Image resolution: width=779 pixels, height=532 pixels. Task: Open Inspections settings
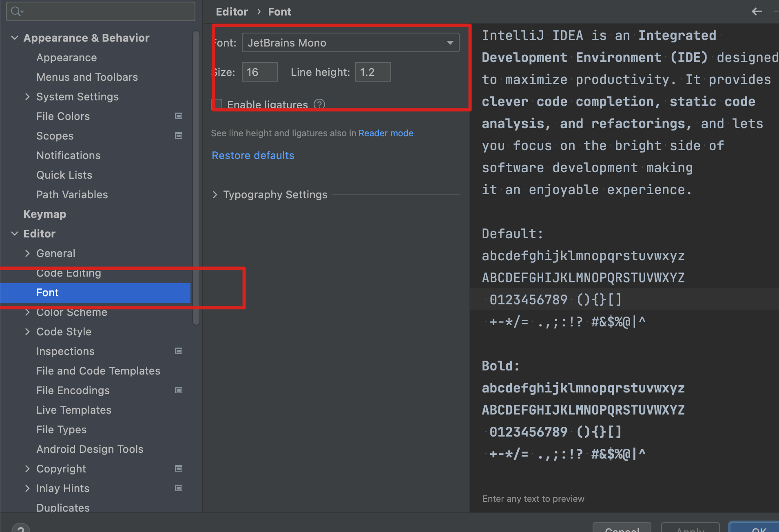coord(65,351)
